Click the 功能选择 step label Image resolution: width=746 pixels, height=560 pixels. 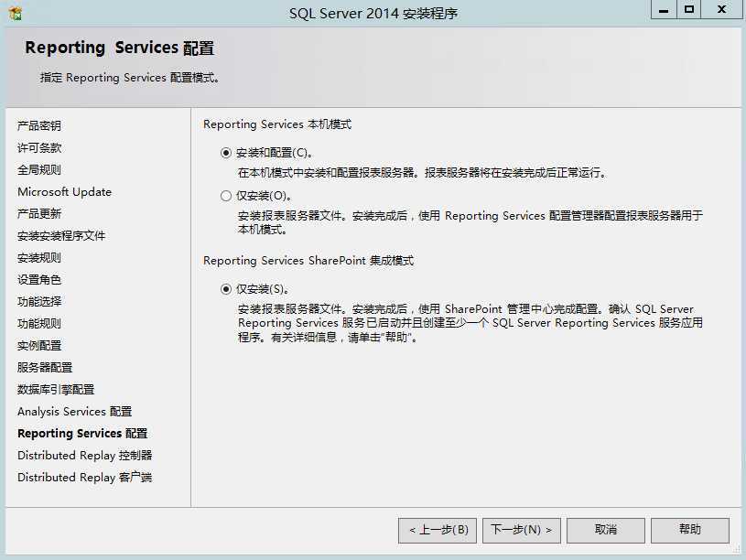39,302
